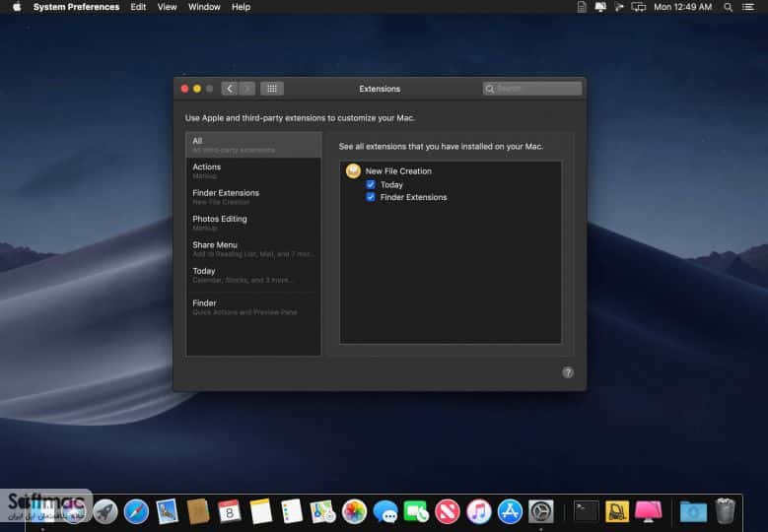Click the display icon in menu bar

[600, 7]
